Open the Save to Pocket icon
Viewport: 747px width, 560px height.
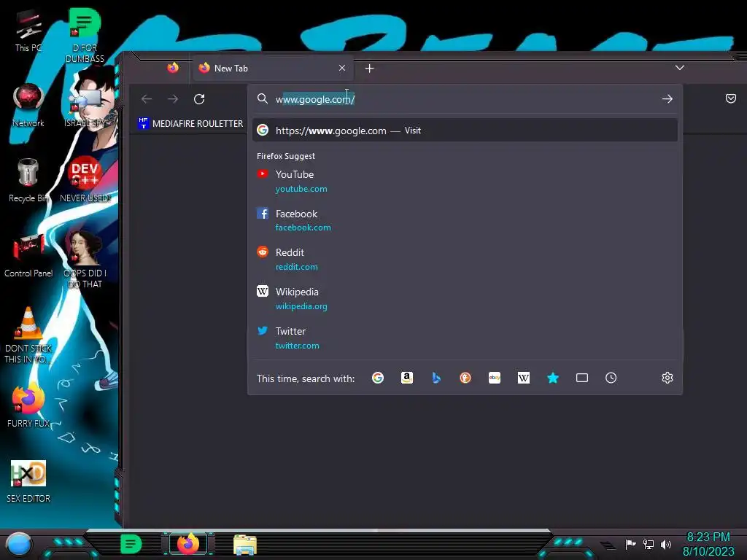click(x=731, y=98)
